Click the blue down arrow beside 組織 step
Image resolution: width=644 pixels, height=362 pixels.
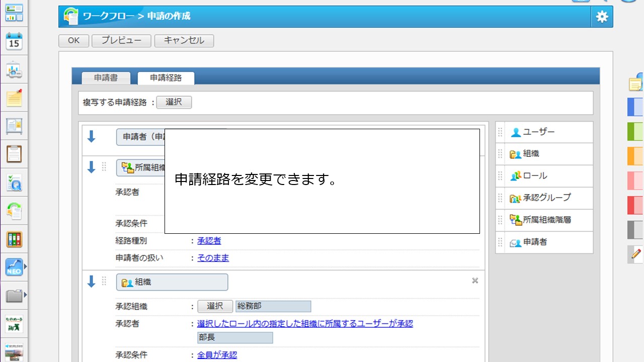(x=91, y=282)
